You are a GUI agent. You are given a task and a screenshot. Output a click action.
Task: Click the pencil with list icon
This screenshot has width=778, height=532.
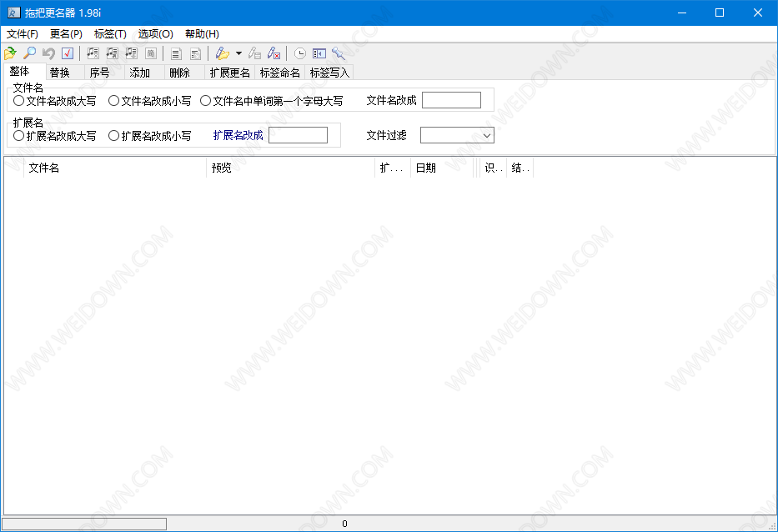(254, 53)
